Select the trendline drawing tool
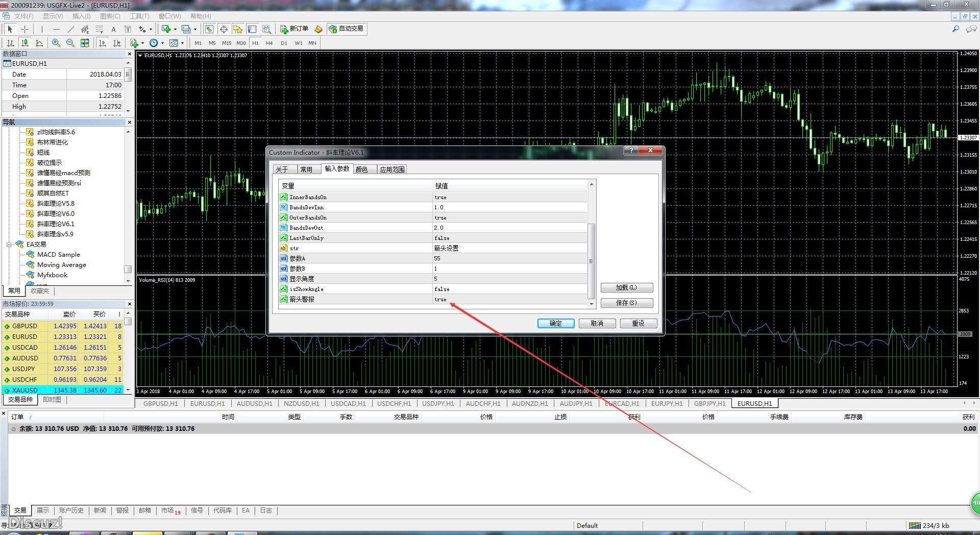 point(71,29)
